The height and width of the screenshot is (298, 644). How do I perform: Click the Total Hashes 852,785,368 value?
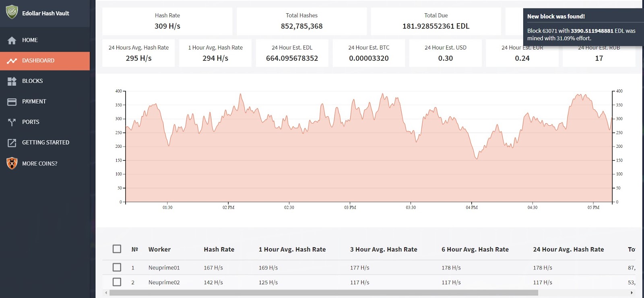tap(301, 26)
